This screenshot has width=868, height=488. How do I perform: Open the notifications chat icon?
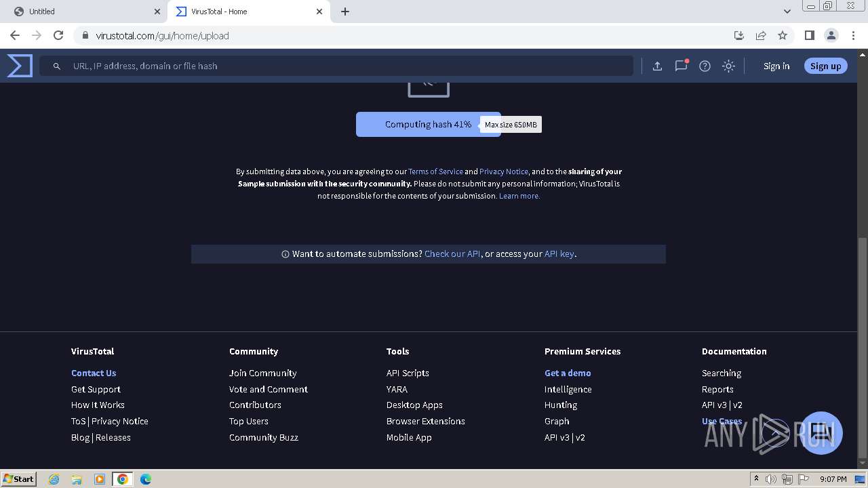pos(681,66)
